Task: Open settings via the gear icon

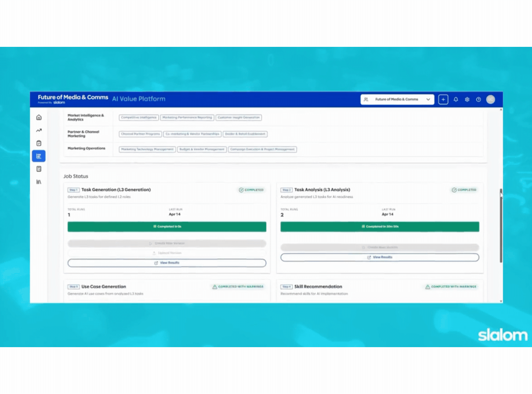Action: (467, 99)
